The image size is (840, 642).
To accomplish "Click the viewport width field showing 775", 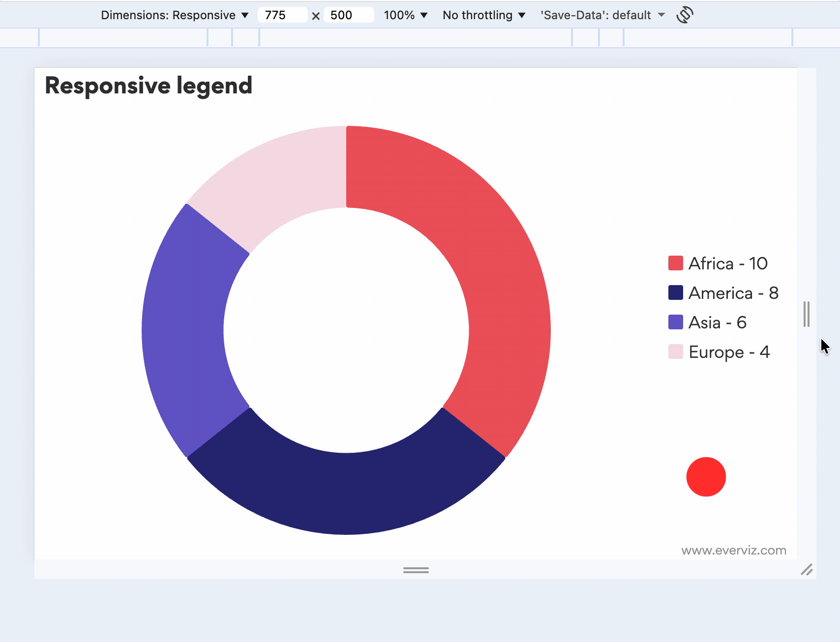I will coord(282,15).
